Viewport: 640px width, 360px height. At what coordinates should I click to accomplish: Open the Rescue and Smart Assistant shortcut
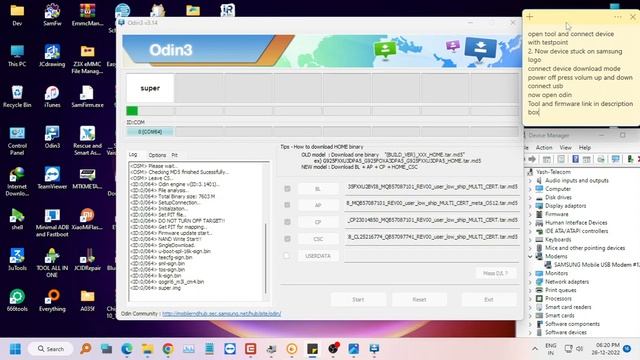pos(87,140)
